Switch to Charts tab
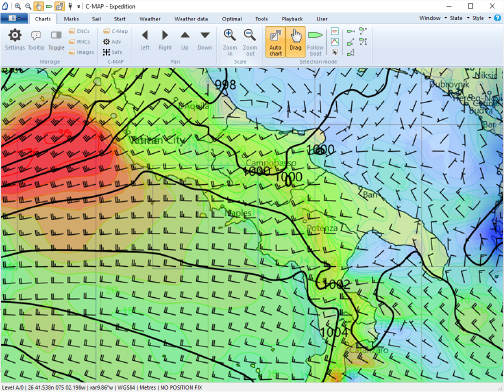504x392 pixels. (43, 19)
